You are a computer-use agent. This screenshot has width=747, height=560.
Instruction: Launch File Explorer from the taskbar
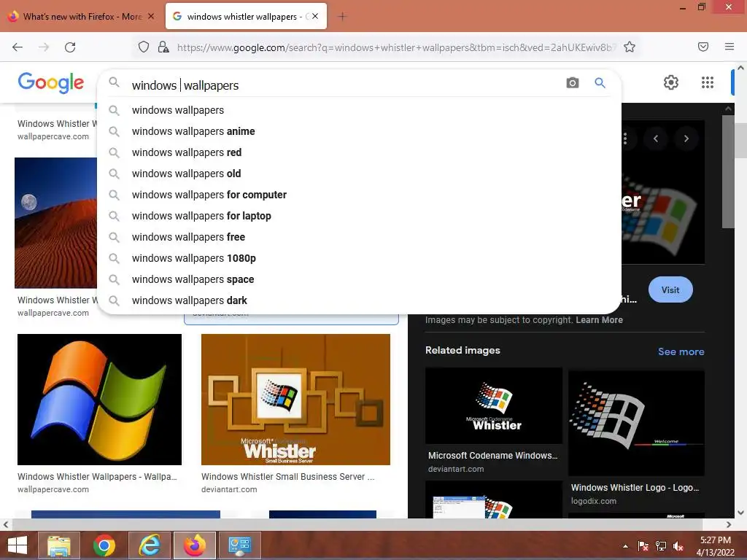pos(58,545)
